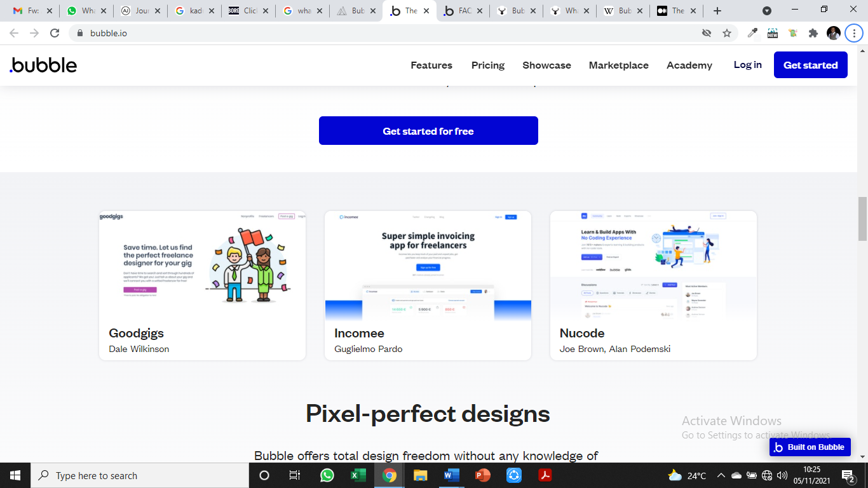The image size is (868, 488).
Task: Click the Guglielmo Pardo author text
Action: pos(369,349)
